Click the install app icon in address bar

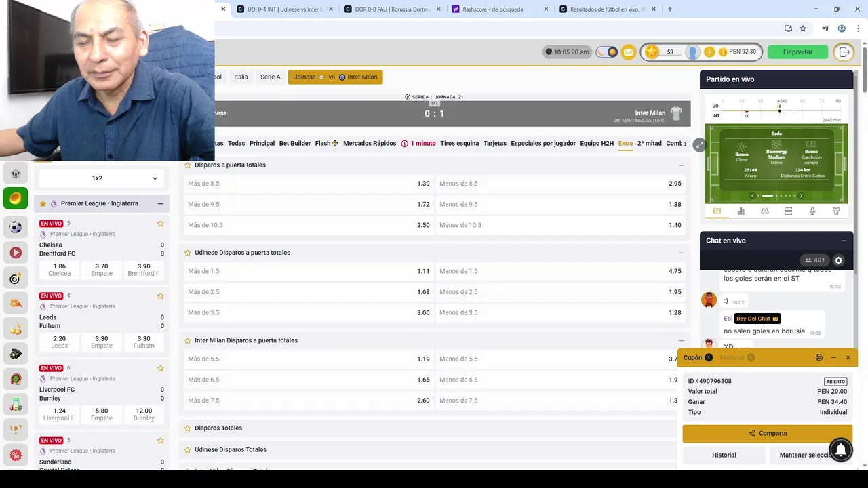tap(788, 28)
